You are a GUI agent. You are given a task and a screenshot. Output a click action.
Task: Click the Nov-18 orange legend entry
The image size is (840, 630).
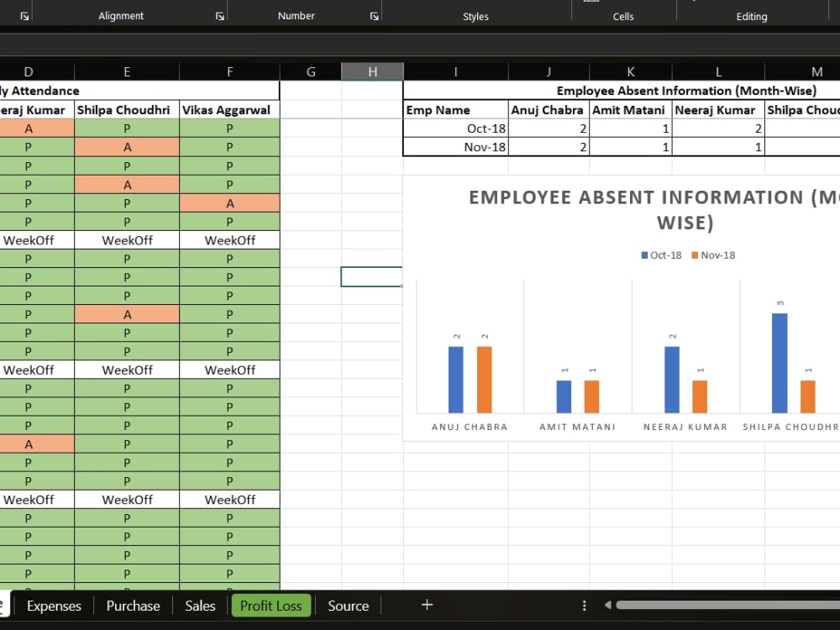click(713, 255)
